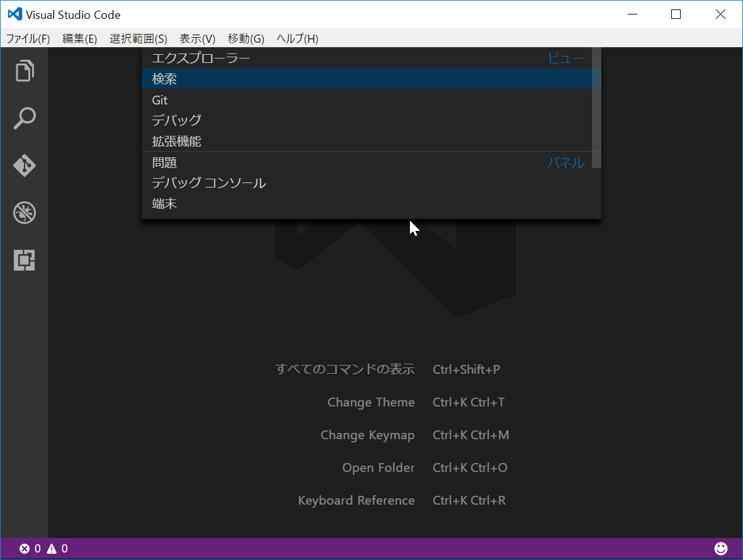Open the Extensions icon in the sidebar
This screenshot has height=560, width=743.
point(24,260)
